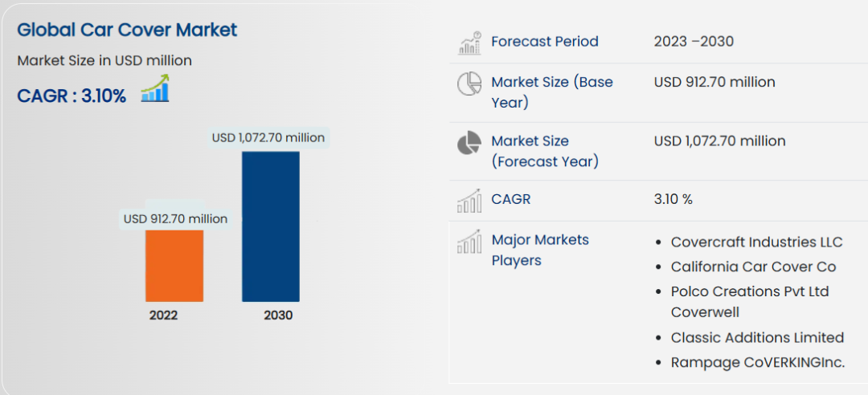Click the Global Car Cover Market title
Image resolution: width=868 pixels, height=395 pixels.
127,31
